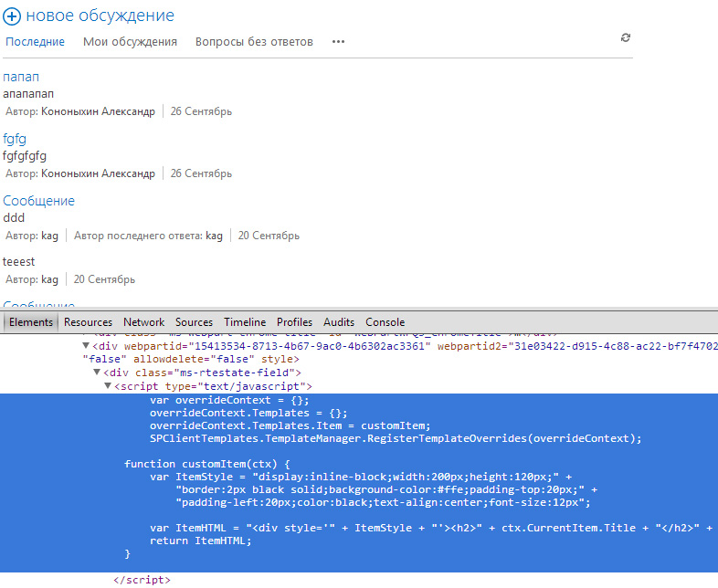Open the 'новое обсуждение' link
Viewport: 718px width, 588px height.
tap(100, 16)
